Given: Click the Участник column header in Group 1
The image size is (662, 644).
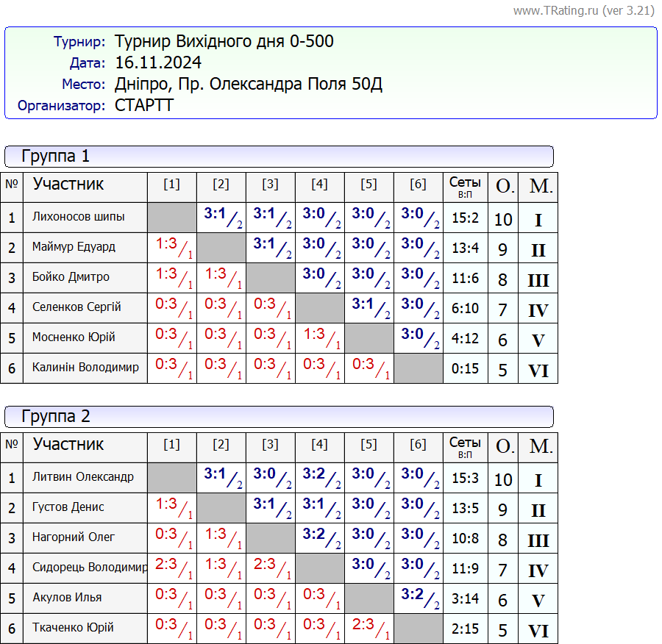Looking at the screenshot, I should point(68,185).
